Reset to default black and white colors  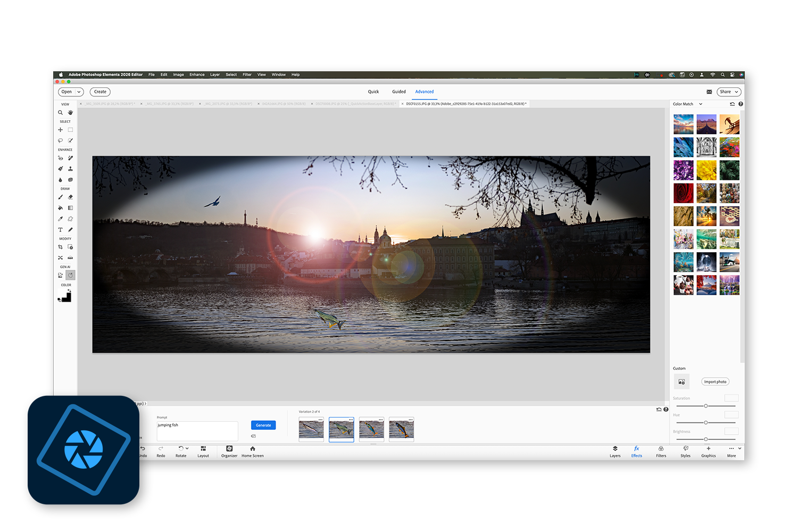pos(59,300)
